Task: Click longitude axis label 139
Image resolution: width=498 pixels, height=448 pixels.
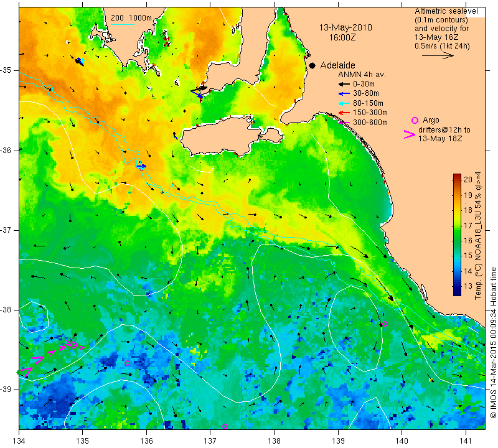Action: pos(338,441)
